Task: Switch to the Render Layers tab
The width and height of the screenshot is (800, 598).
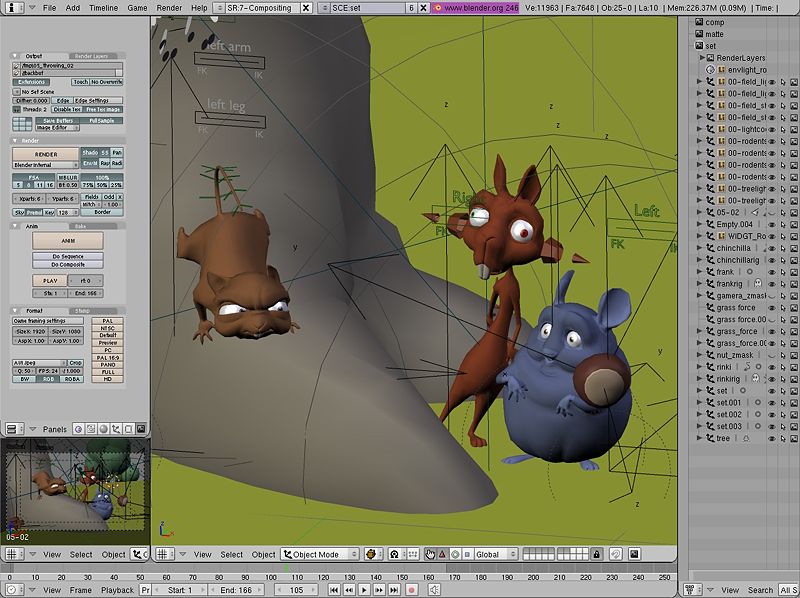Action: click(92, 56)
